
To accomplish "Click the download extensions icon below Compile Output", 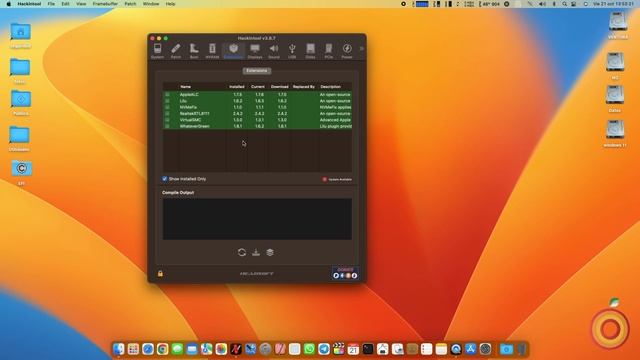I will pyautogui.click(x=256, y=252).
